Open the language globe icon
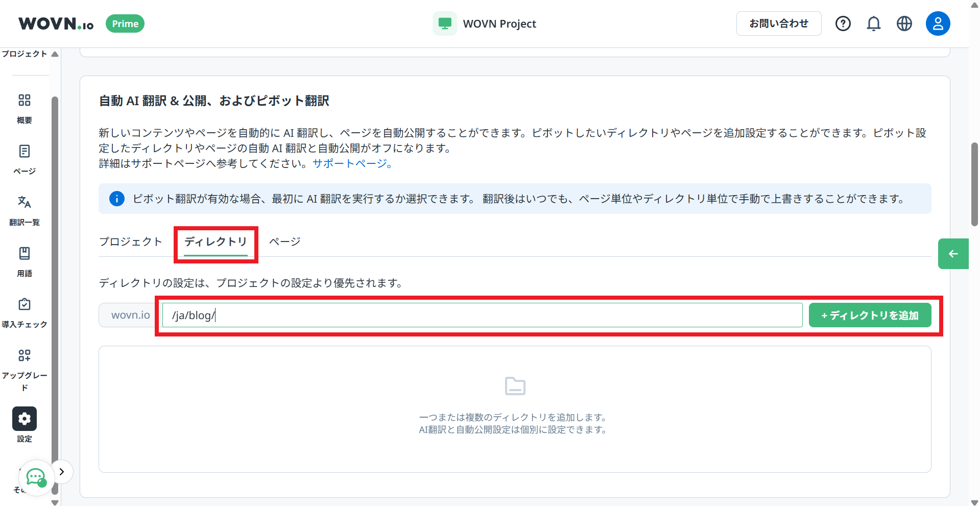Image resolution: width=980 pixels, height=506 pixels. [904, 23]
